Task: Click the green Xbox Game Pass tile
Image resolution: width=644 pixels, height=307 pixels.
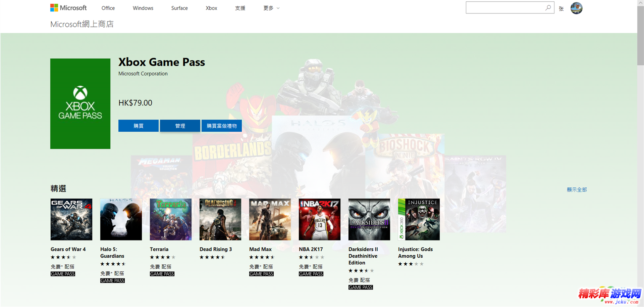Action: click(x=80, y=103)
